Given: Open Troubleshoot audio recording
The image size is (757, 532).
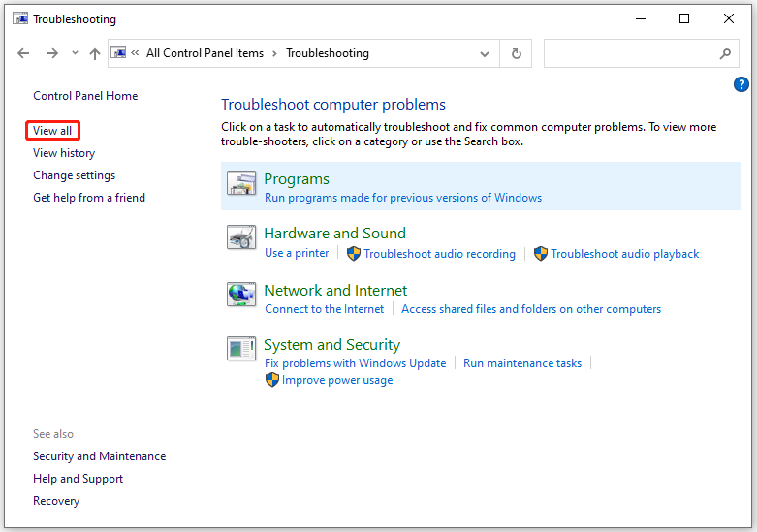Looking at the screenshot, I should 439,254.
